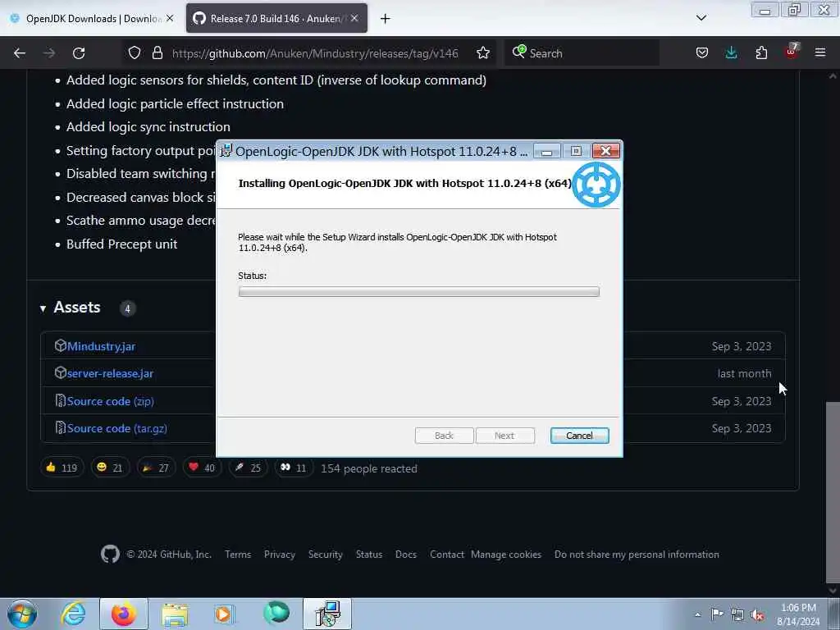Screen dimensions: 840x630
Task: Click the 'last month' date text
Action: [x=745, y=373]
